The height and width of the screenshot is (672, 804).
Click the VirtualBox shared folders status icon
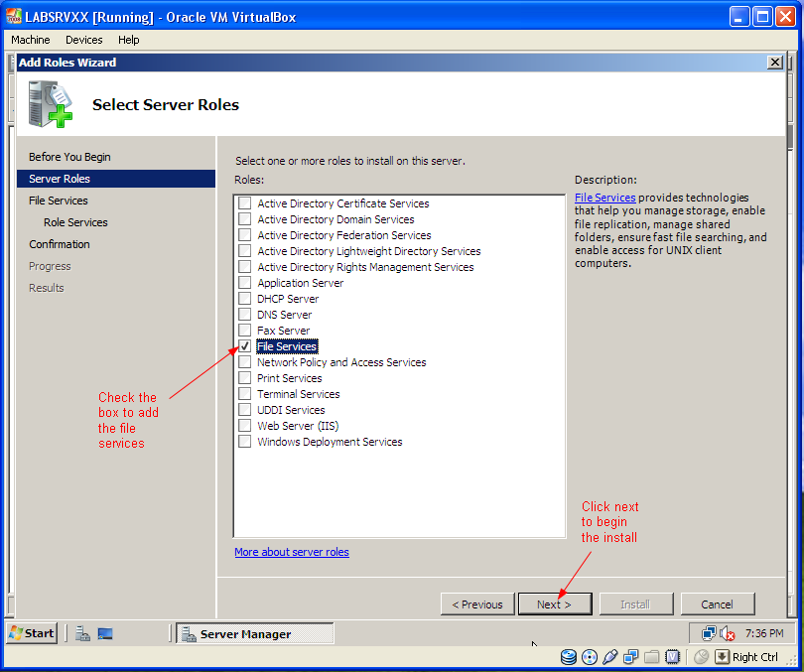point(651,657)
